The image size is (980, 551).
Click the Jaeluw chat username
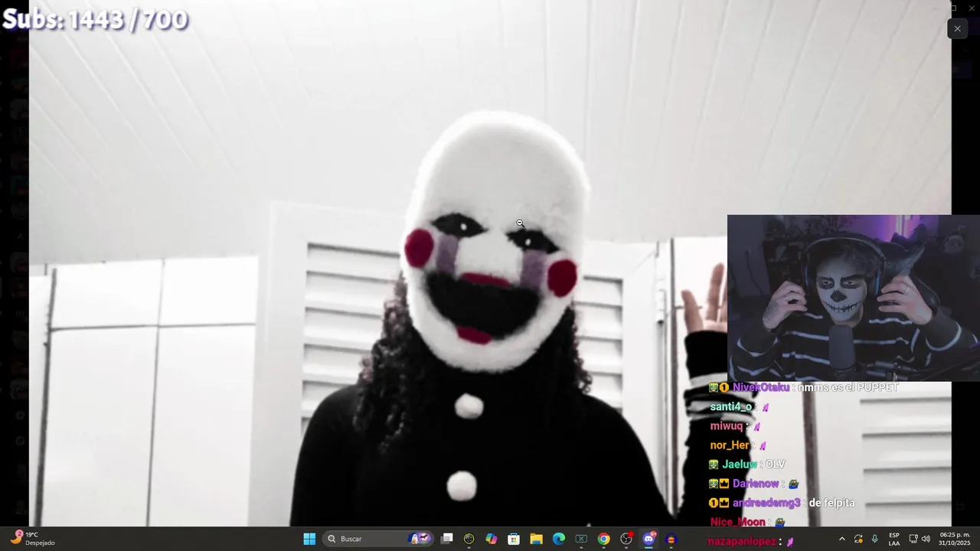point(740,464)
